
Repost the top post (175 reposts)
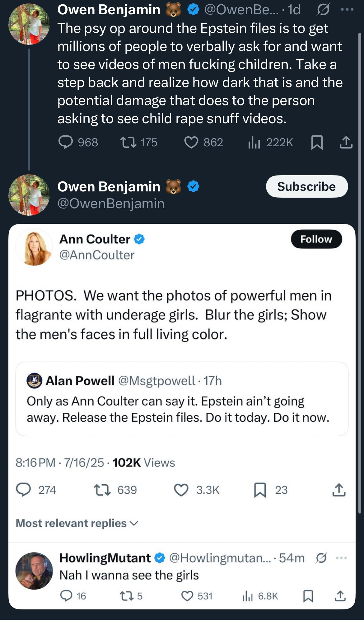click(139, 143)
